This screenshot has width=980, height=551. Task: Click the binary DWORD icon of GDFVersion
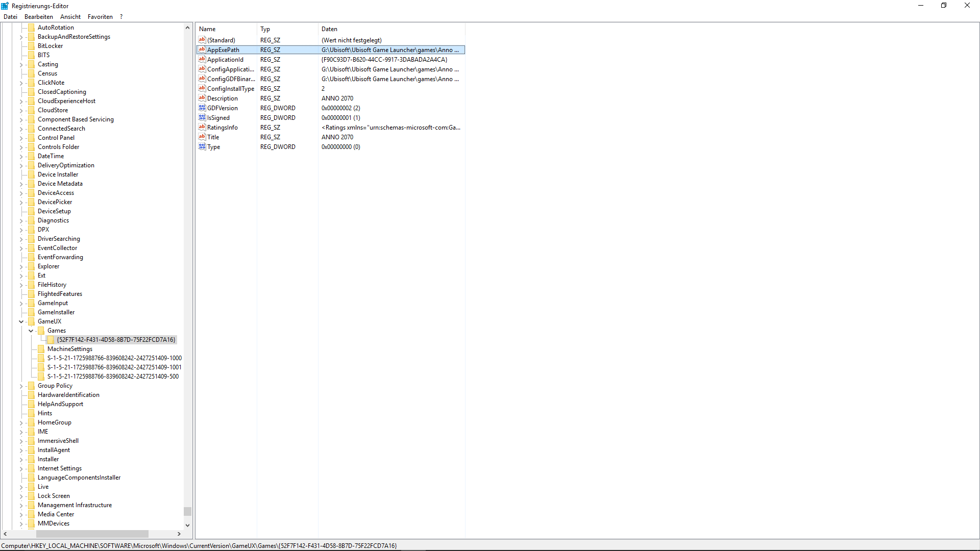tap(202, 108)
